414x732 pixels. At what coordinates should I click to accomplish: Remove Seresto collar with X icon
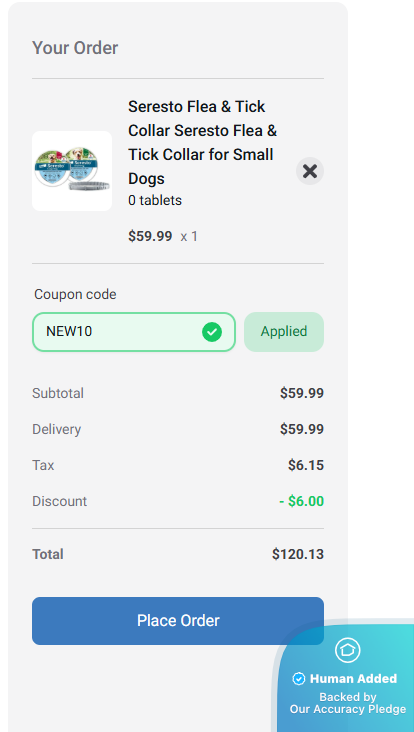click(309, 171)
